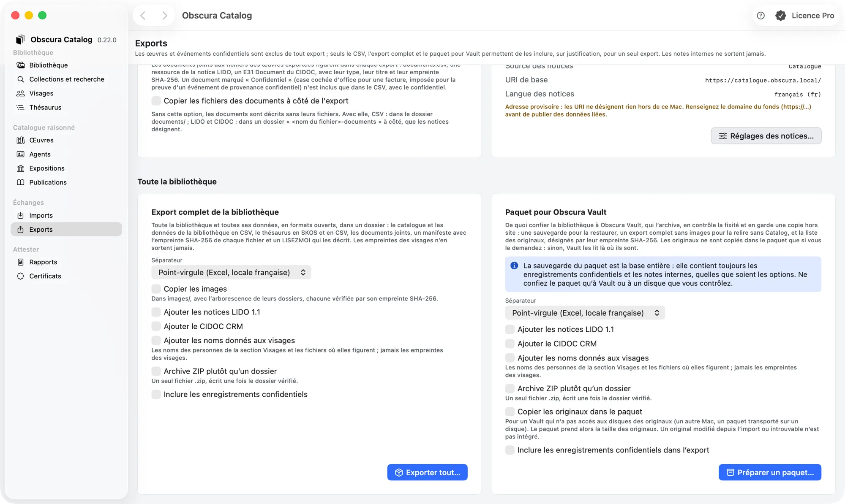
Task: Check Ajouter les notices LIDO 1.1 in Export complet
Action: [x=156, y=312]
